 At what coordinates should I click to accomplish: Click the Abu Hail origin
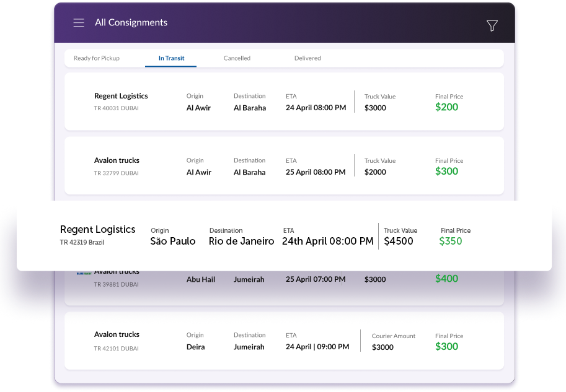tap(201, 279)
